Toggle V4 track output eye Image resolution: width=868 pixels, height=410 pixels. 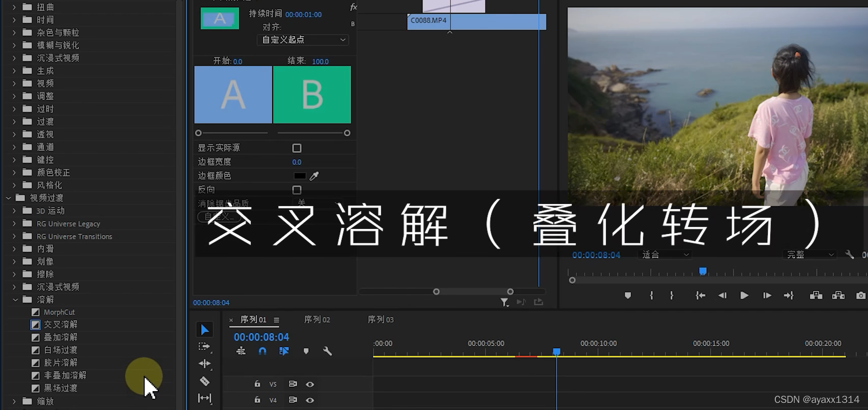pyautogui.click(x=310, y=400)
